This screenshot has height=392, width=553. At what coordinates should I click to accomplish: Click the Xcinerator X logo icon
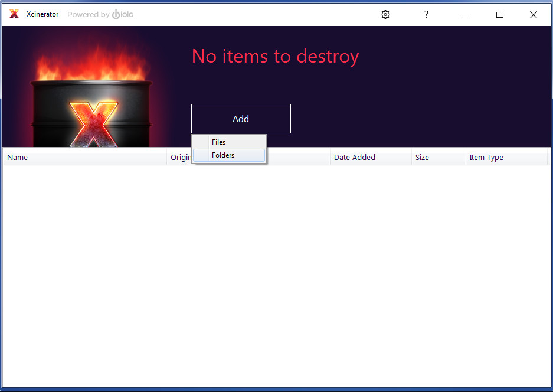tap(14, 14)
